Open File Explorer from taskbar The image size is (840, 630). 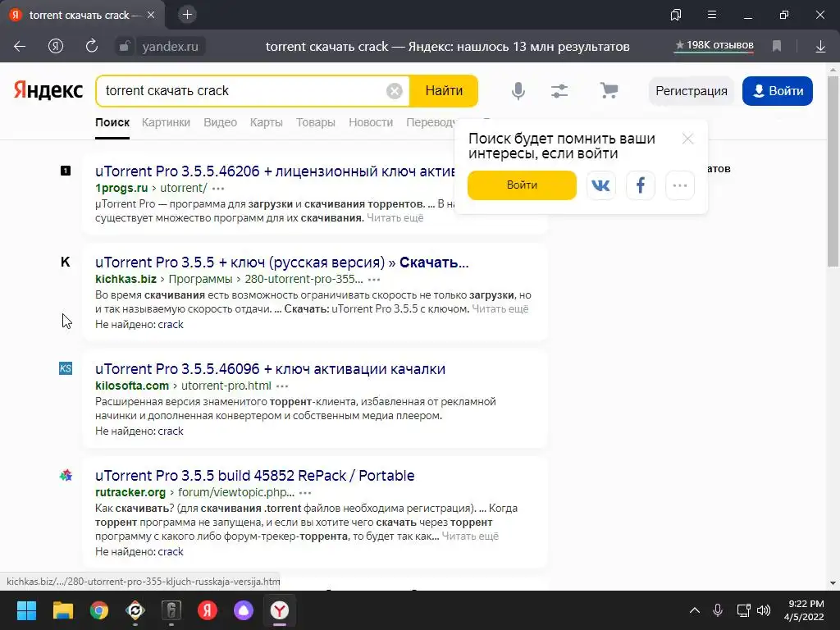click(62, 610)
